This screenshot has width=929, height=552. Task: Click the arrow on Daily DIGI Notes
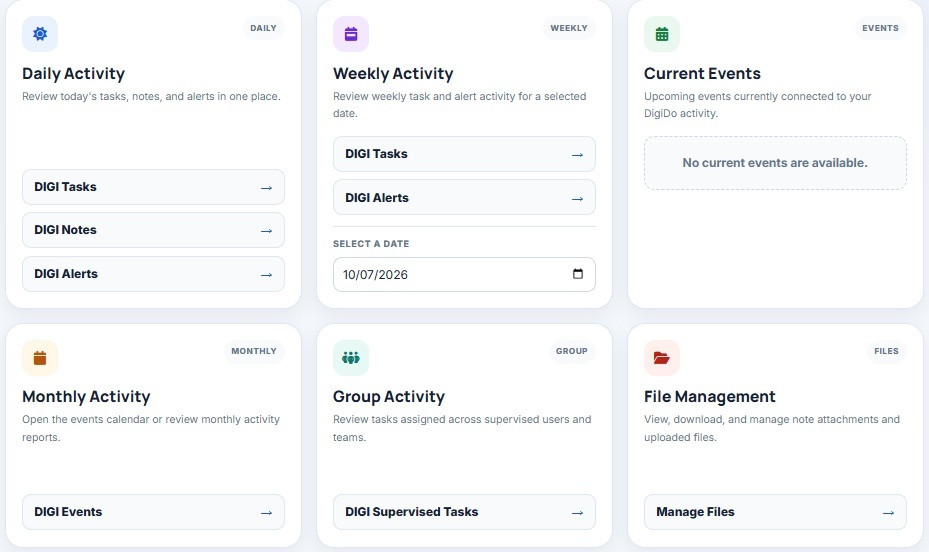tap(267, 230)
